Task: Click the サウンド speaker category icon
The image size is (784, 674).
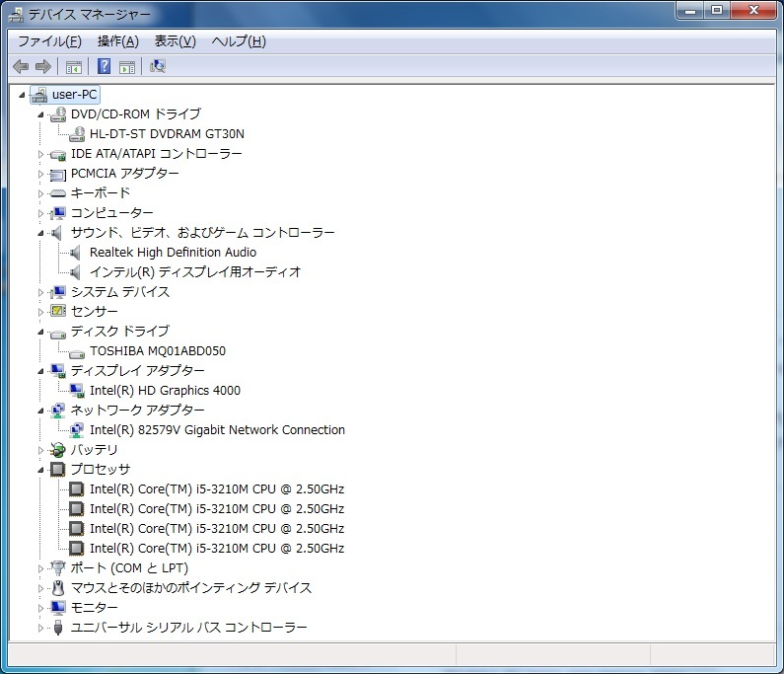Action: tap(57, 233)
